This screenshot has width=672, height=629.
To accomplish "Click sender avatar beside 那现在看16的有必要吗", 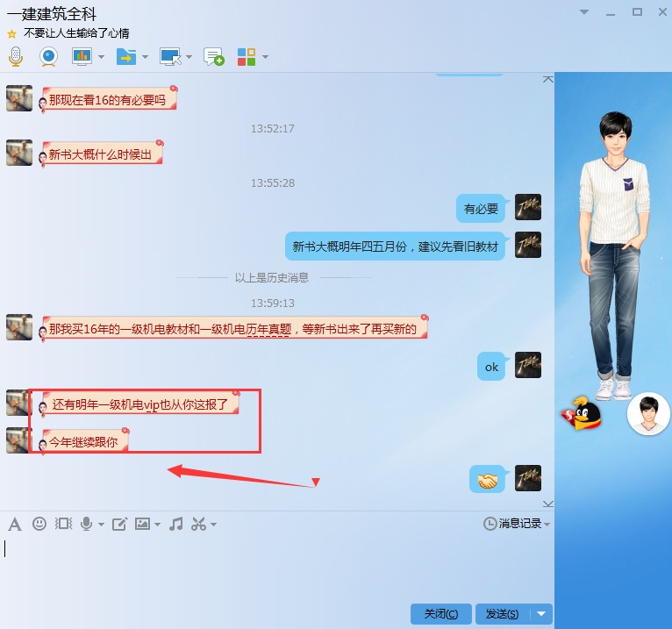I will (19, 98).
